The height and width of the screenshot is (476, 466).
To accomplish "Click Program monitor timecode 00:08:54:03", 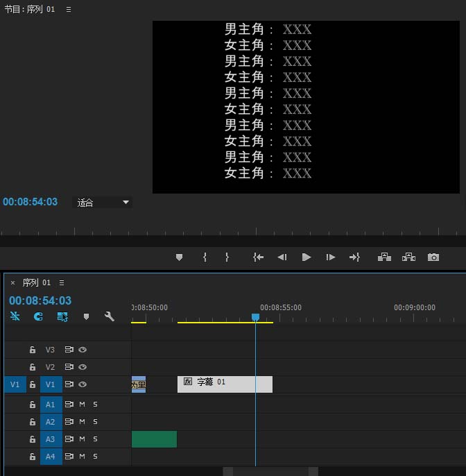I will pos(30,202).
